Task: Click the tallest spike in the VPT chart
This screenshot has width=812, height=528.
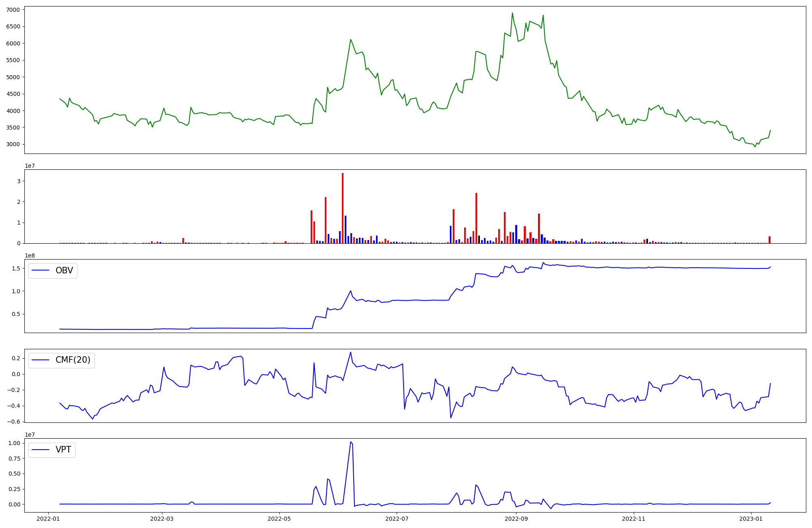Action: [351, 442]
